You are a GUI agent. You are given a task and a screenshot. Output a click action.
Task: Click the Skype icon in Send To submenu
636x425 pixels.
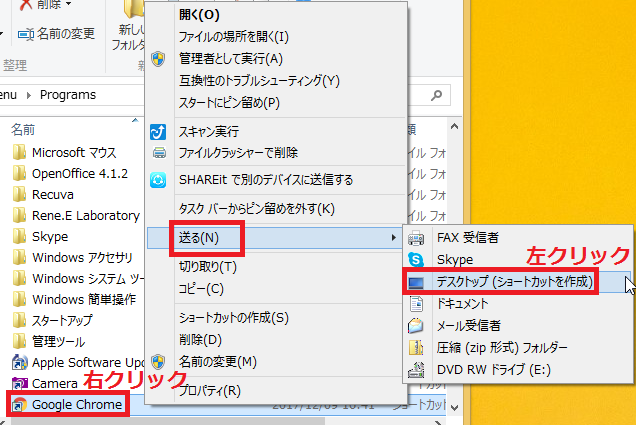click(x=416, y=260)
